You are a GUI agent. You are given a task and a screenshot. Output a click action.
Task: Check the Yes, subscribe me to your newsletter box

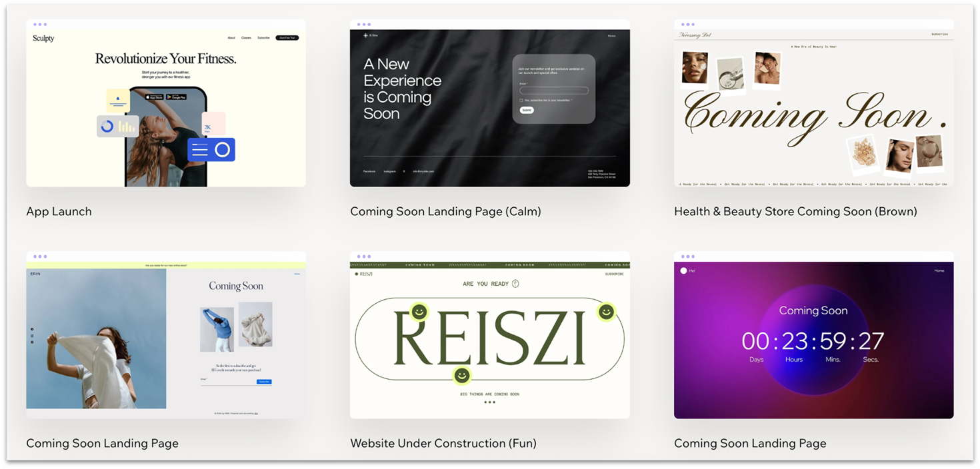click(521, 101)
